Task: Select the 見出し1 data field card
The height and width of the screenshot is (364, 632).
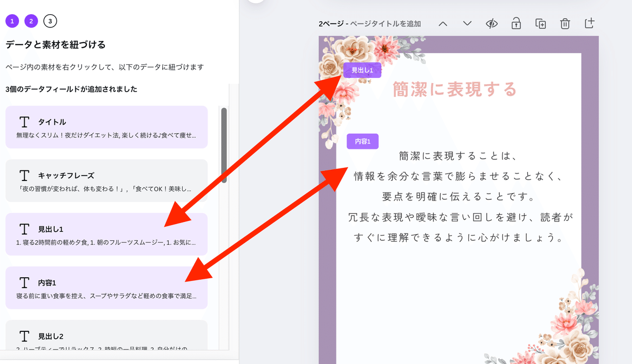Action: tap(106, 235)
